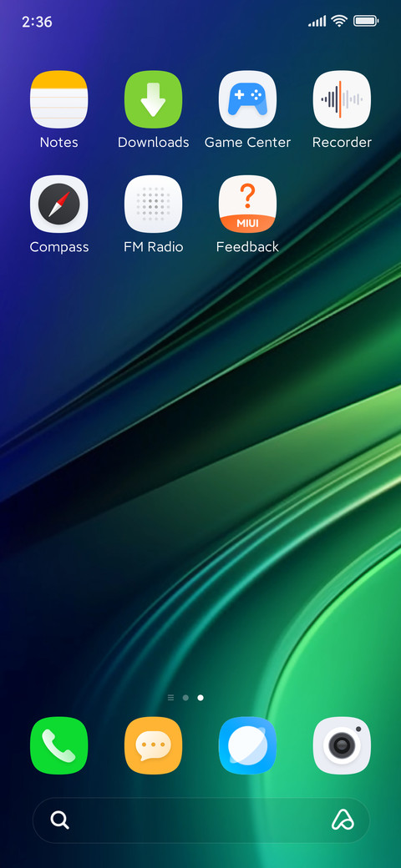
Task: Tap the cellular signal bars icon
Action: tap(317, 22)
